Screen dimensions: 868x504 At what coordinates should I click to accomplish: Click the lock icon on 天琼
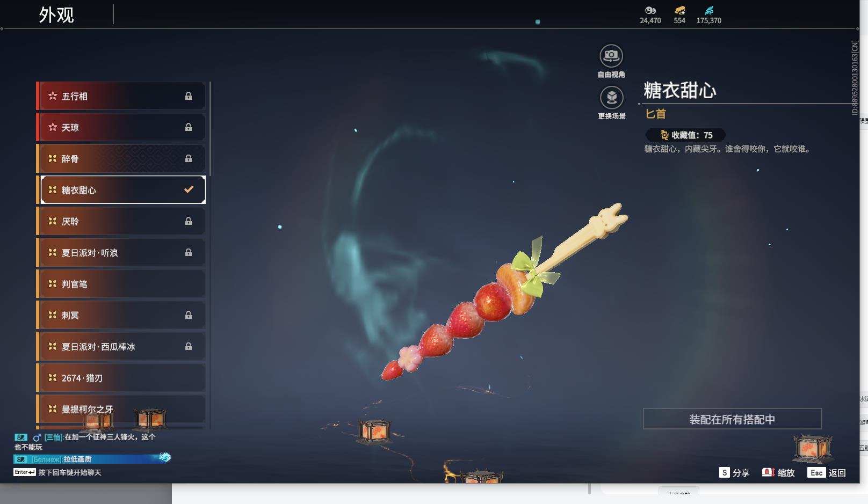click(189, 127)
